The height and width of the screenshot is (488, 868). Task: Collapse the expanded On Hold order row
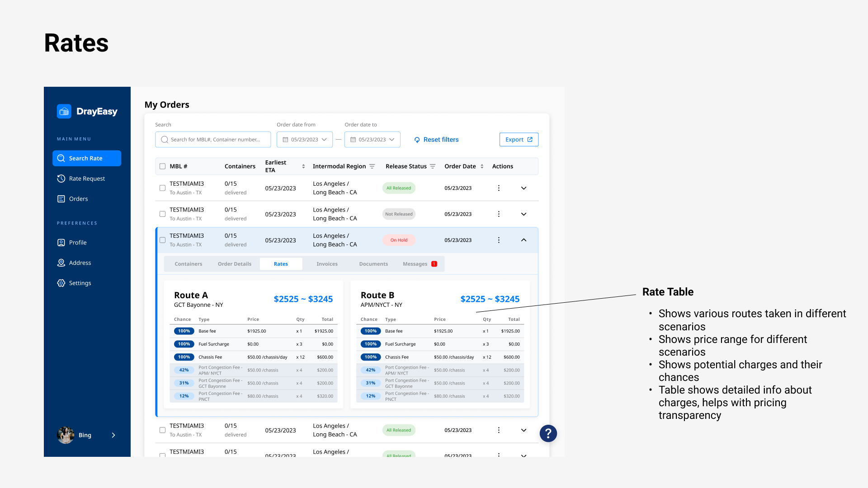(524, 240)
